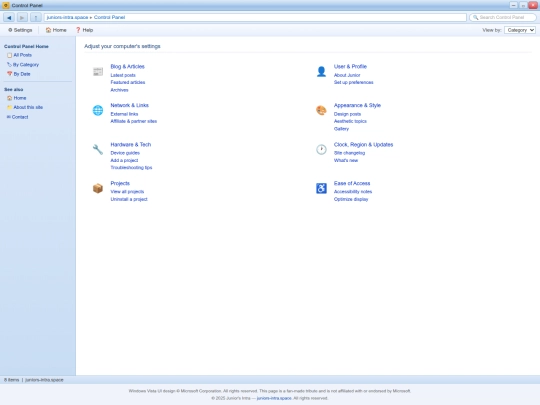The image size is (540, 405).
Task: Open Aesthetic topics link
Action: (350, 121)
